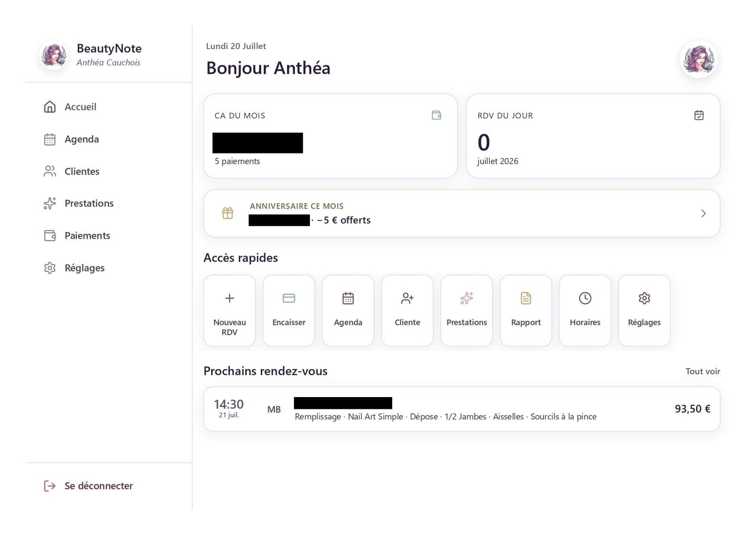
Task: Open the profile avatar at top right
Action: (699, 59)
